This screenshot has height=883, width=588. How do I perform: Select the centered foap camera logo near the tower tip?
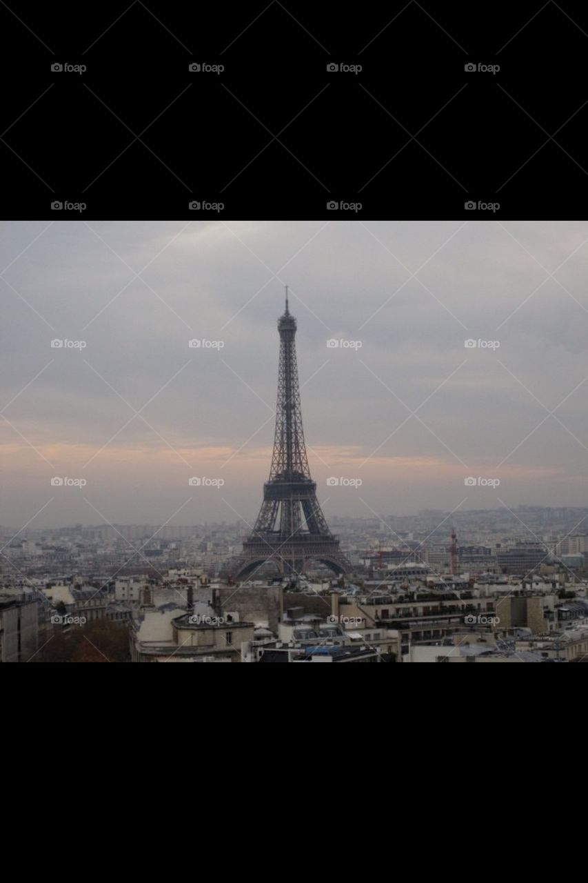click(334, 343)
